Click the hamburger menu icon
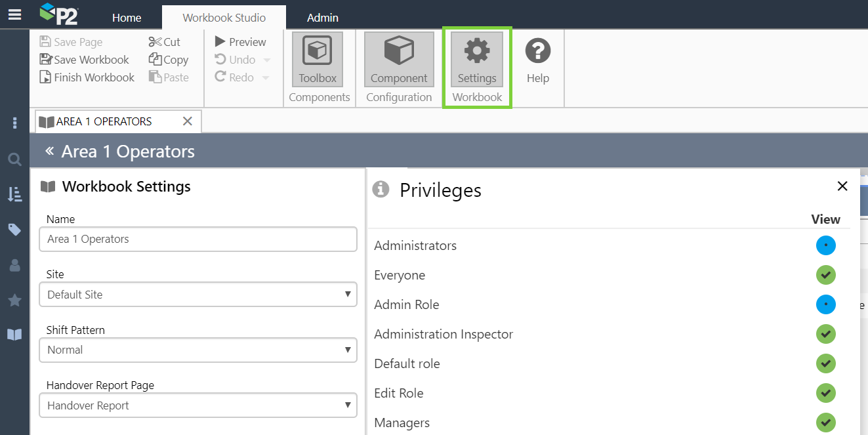Viewport: 868px width, 435px height. click(14, 14)
